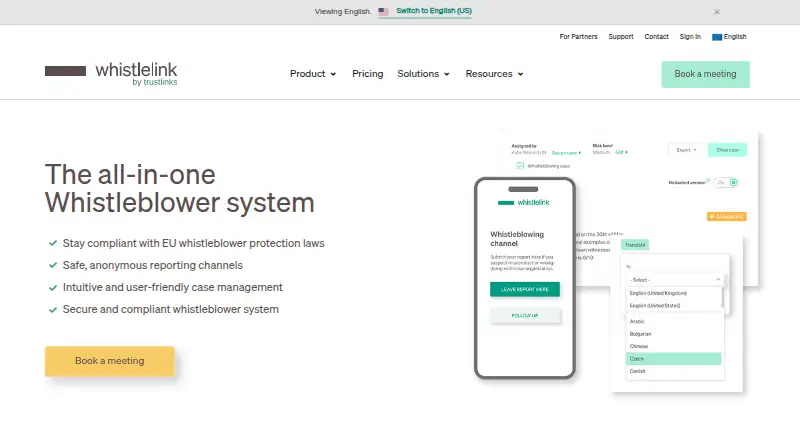Click the Translate tag in mockup
Image resolution: width=800 pixels, height=440 pixels.
point(635,245)
